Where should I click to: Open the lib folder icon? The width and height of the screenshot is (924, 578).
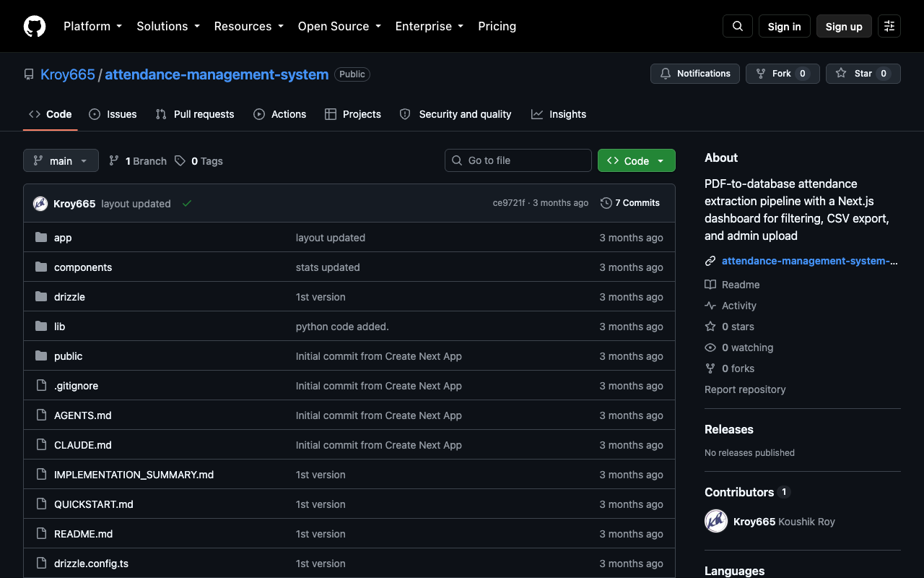[x=41, y=327]
